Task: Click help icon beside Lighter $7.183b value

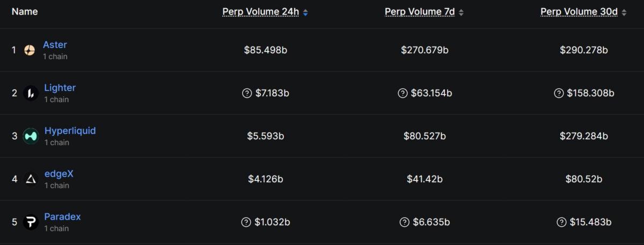Action: pyautogui.click(x=247, y=93)
